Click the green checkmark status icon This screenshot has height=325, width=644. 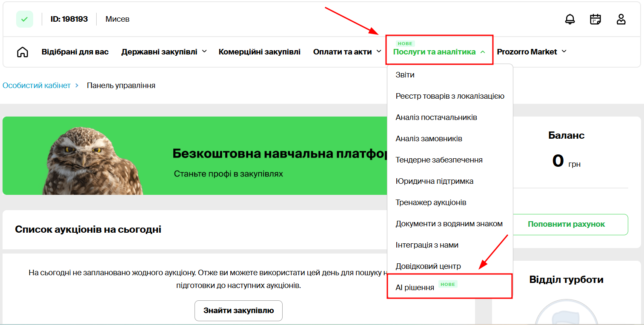pos(25,19)
